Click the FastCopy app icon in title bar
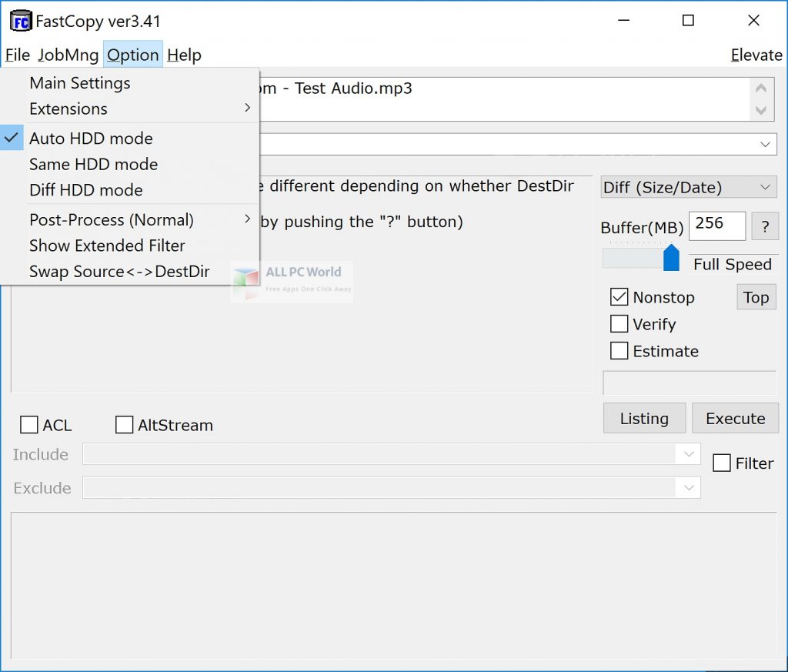Screen dimensions: 788x672 [21, 21]
